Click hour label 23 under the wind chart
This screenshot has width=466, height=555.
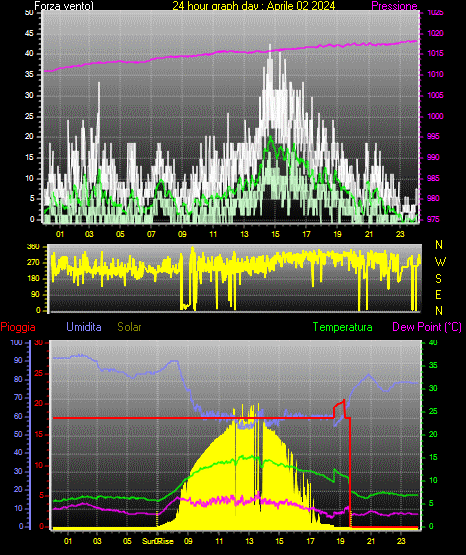[400, 234]
